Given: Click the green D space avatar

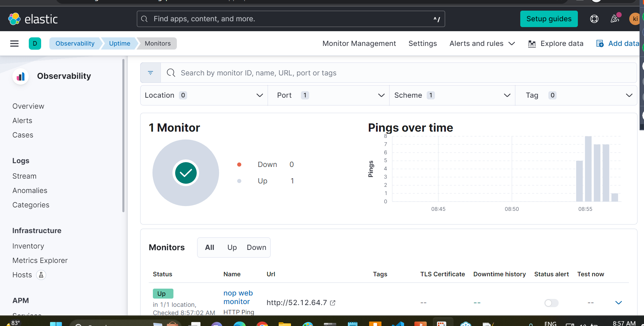Looking at the screenshot, I should (x=35, y=44).
